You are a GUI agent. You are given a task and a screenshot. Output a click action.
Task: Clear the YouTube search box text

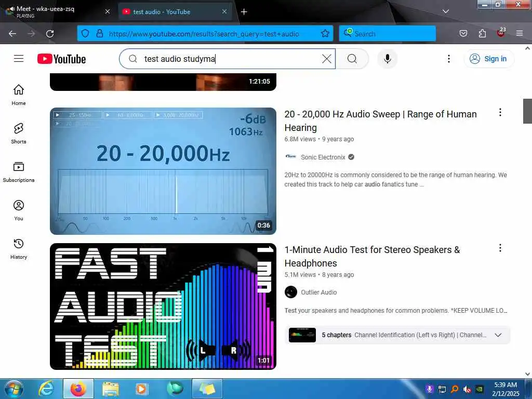click(326, 59)
